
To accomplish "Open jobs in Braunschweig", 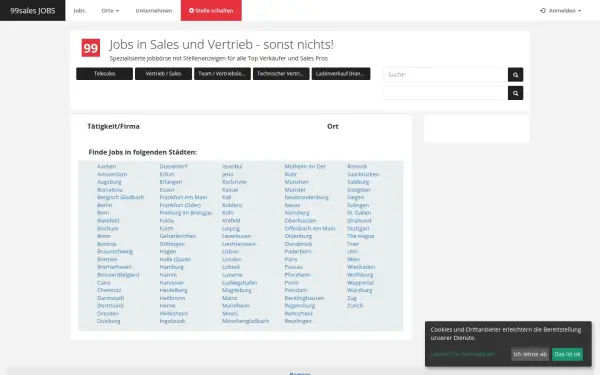I will 115,251.
